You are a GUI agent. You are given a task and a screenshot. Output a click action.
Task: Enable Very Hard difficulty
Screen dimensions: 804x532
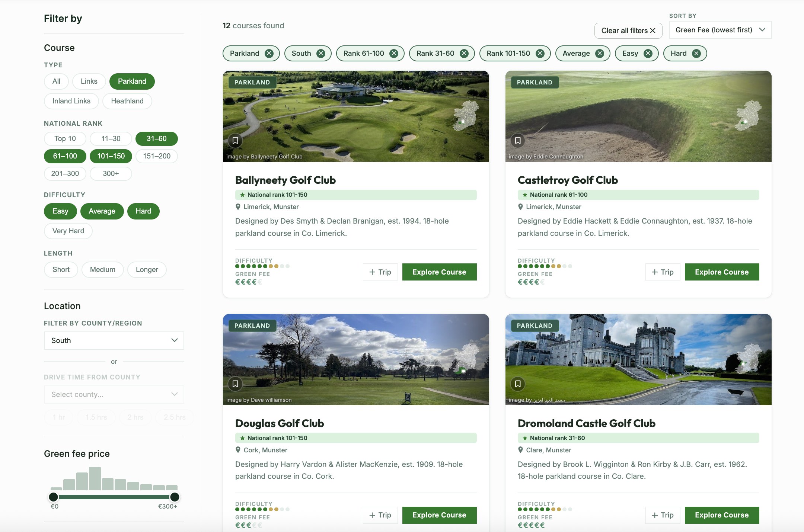tap(68, 231)
